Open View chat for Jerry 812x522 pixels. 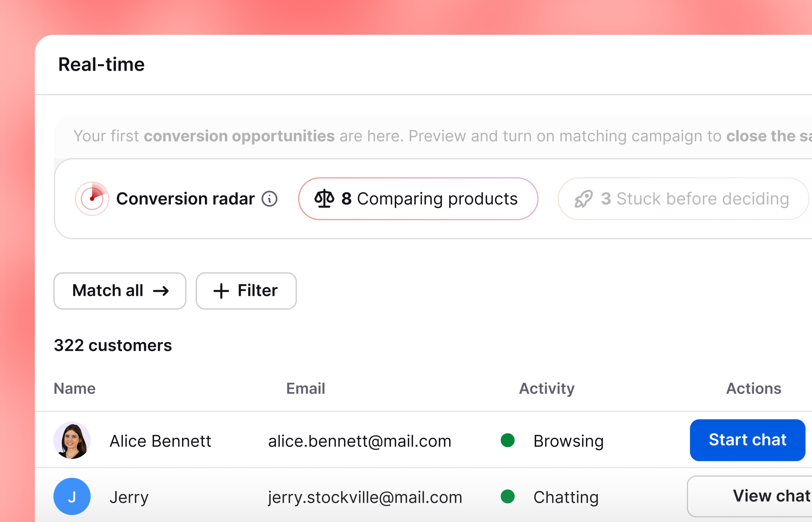pos(750,496)
